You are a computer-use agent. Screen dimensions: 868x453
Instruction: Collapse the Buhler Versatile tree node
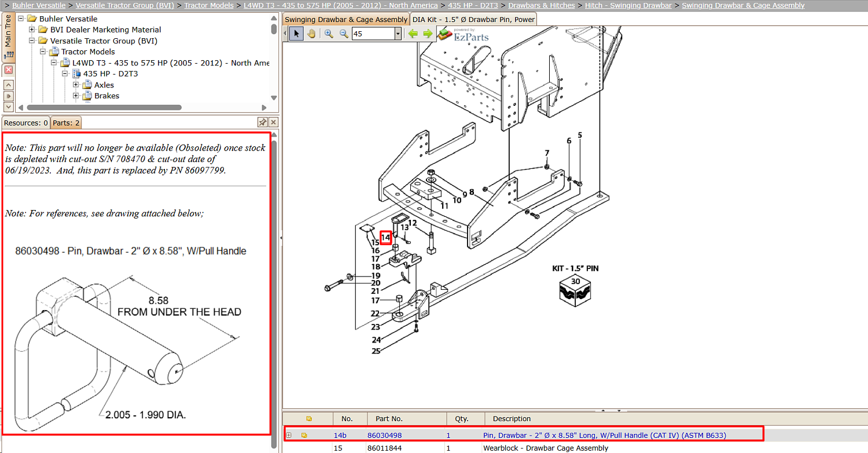pyautogui.click(x=21, y=19)
